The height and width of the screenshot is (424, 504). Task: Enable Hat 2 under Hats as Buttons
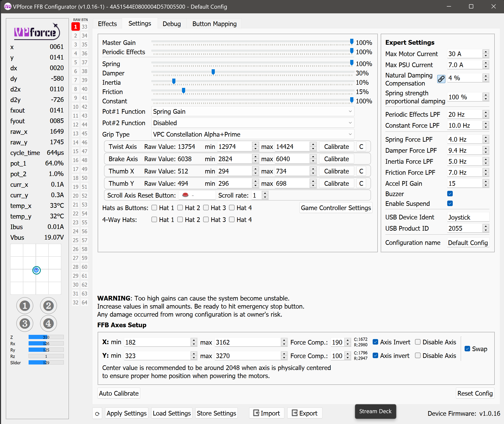click(x=180, y=208)
